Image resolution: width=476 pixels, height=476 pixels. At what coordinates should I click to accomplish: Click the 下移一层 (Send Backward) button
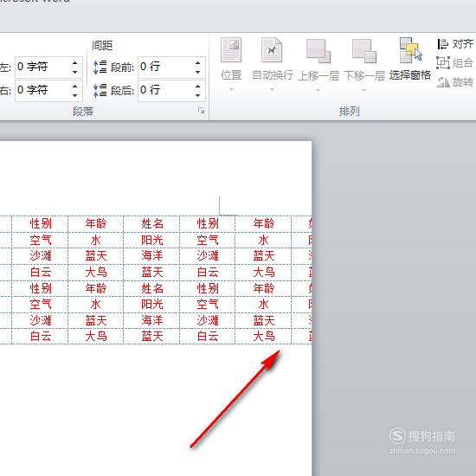364,59
